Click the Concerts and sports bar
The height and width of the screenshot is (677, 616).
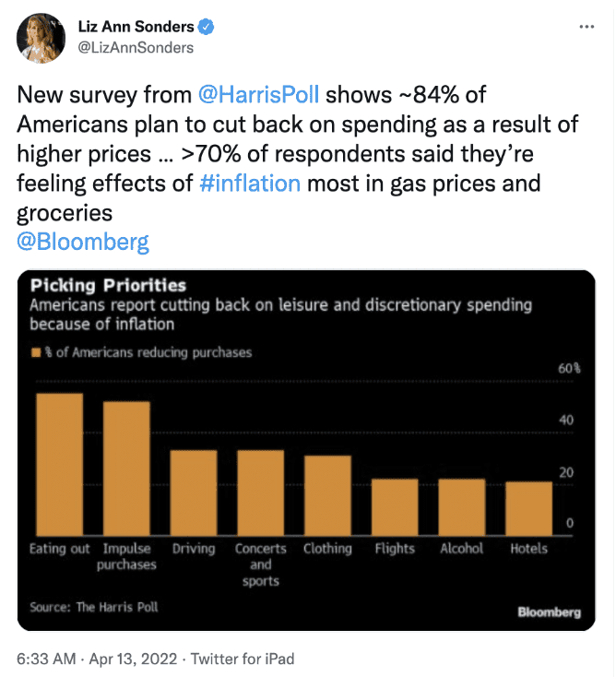coord(261,493)
